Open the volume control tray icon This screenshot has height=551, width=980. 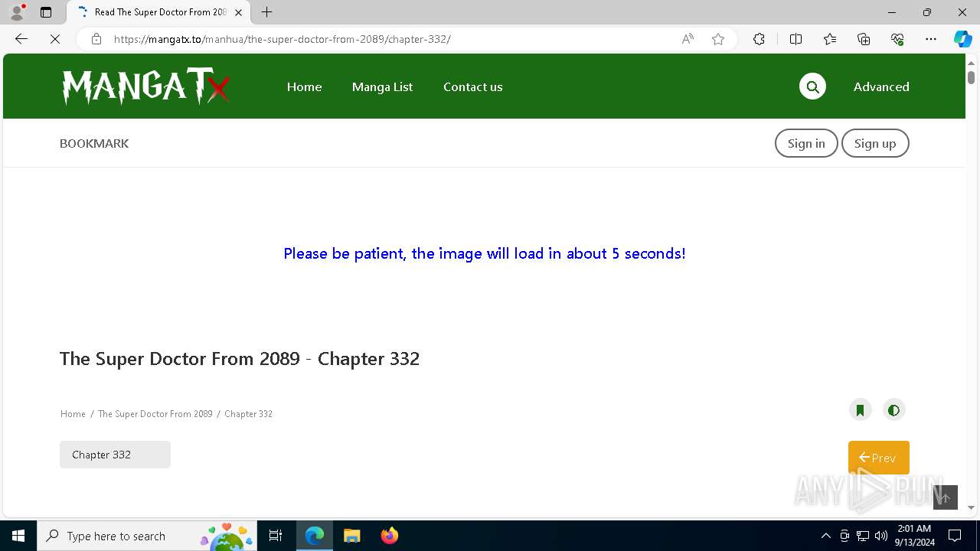click(880, 536)
